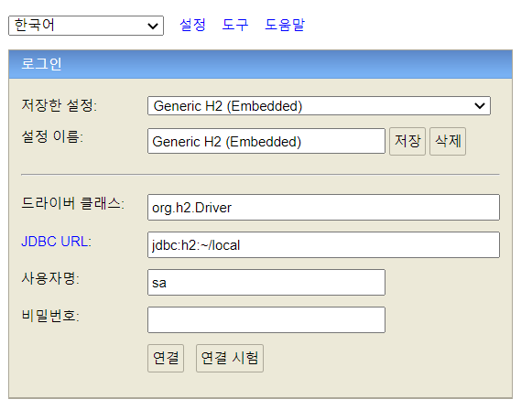532x410 pixels.
Task: Click the 사용자명 username field
Action: pyautogui.click(x=266, y=283)
